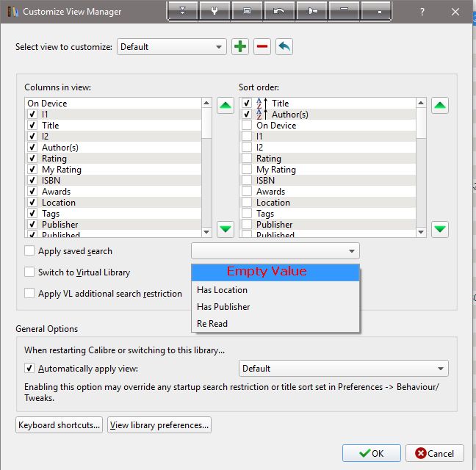The width and height of the screenshot is (476, 470).
Task: Open the Automatically apply view Default dropdown
Action: (343, 369)
